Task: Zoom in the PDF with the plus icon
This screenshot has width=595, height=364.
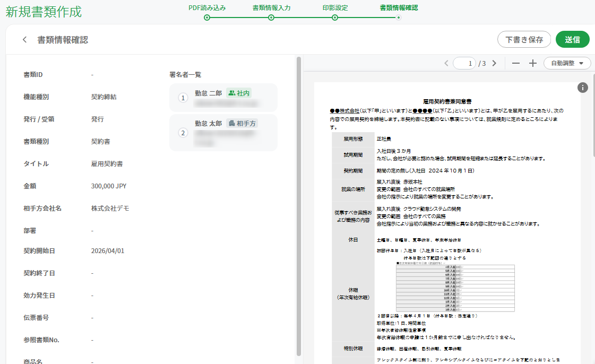Action: pos(533,63)
